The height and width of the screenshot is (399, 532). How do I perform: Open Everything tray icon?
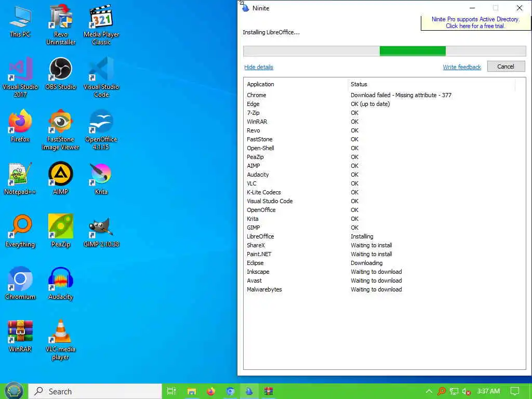[x=442, y=392]
